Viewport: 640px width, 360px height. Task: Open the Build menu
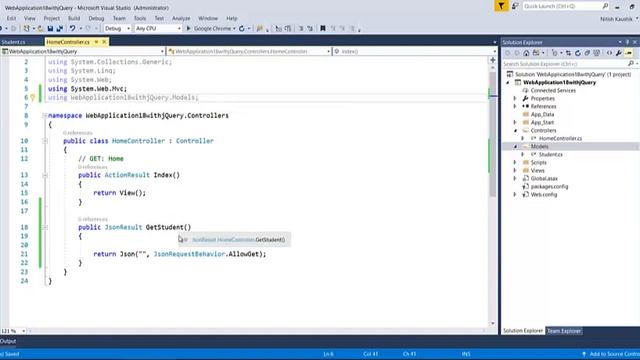[74, 18]
